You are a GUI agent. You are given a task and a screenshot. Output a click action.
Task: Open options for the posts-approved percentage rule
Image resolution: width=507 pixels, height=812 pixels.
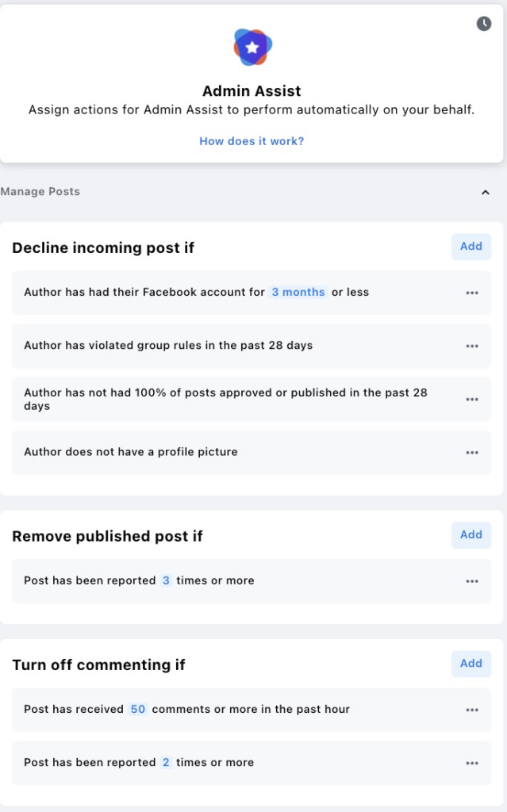[472, 399]
